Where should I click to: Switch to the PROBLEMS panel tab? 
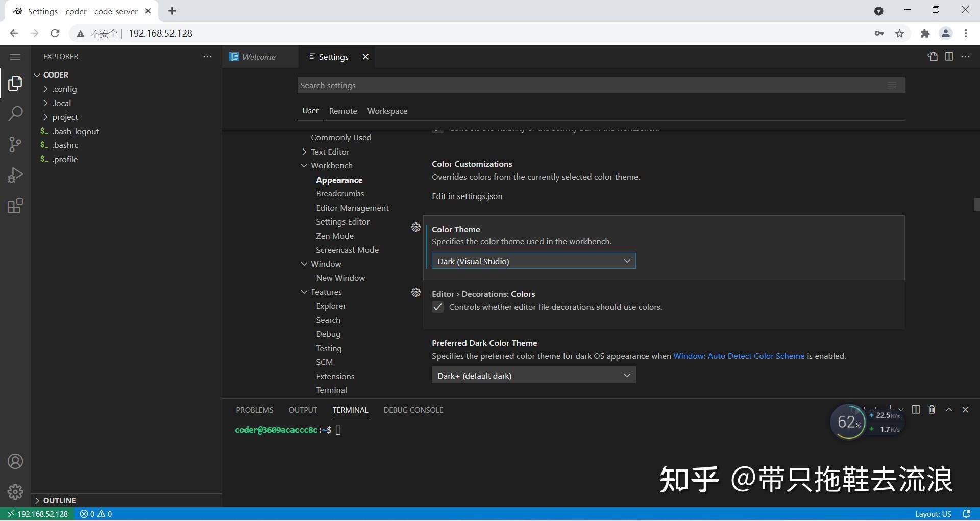[x=255, y=410]
